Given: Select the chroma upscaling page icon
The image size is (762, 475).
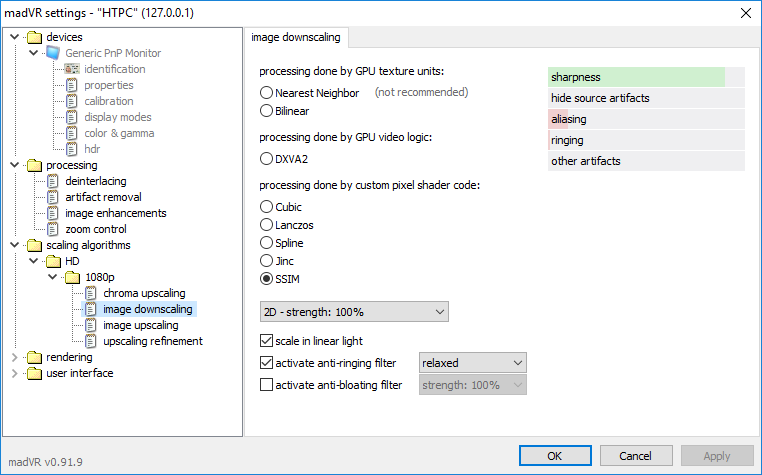Looking at the screenshot, I should [90, 293].
